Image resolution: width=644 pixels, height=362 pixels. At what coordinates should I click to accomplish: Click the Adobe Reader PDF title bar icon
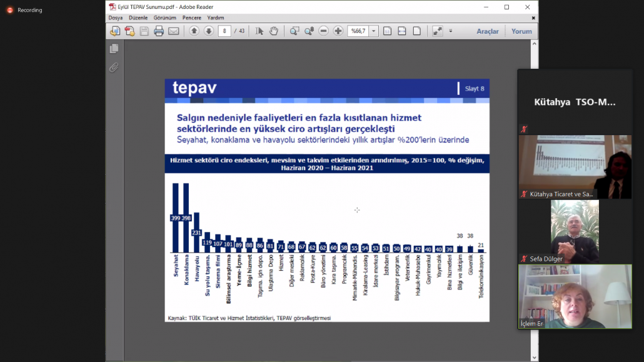112,7
